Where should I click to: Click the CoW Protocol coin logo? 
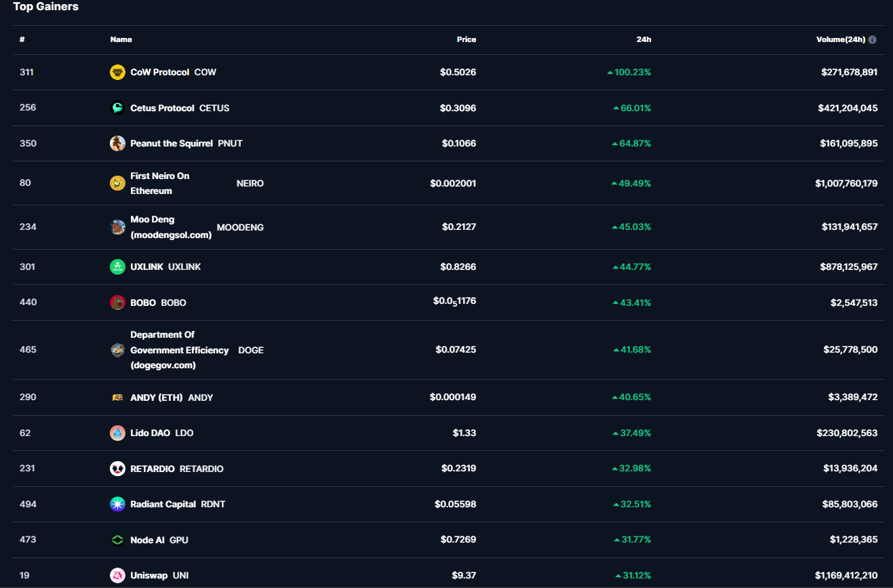click(x=117, y=73)
